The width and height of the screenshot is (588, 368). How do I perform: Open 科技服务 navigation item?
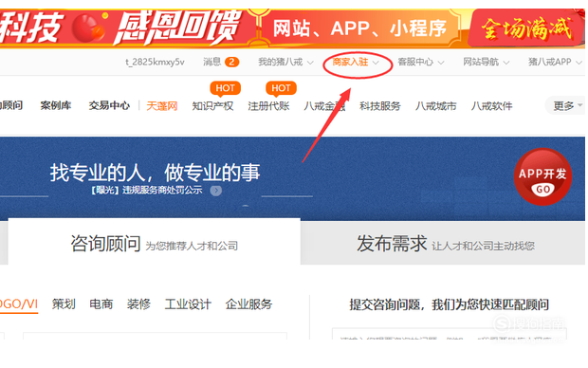click(x=380, y=106)
